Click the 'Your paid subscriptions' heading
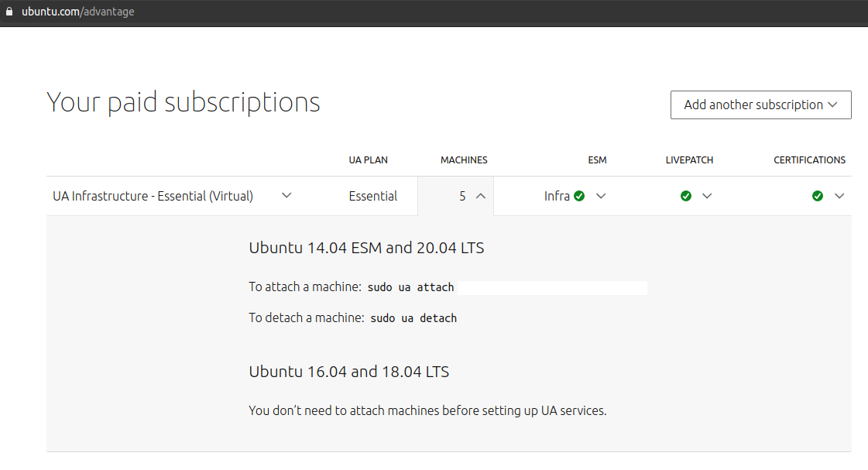Screen dimensions: 868x470 pyautogui.click(x=184, y=103)
